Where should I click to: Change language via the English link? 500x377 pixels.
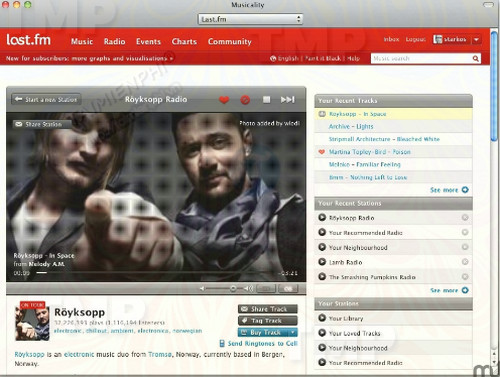tap(288, 58)
